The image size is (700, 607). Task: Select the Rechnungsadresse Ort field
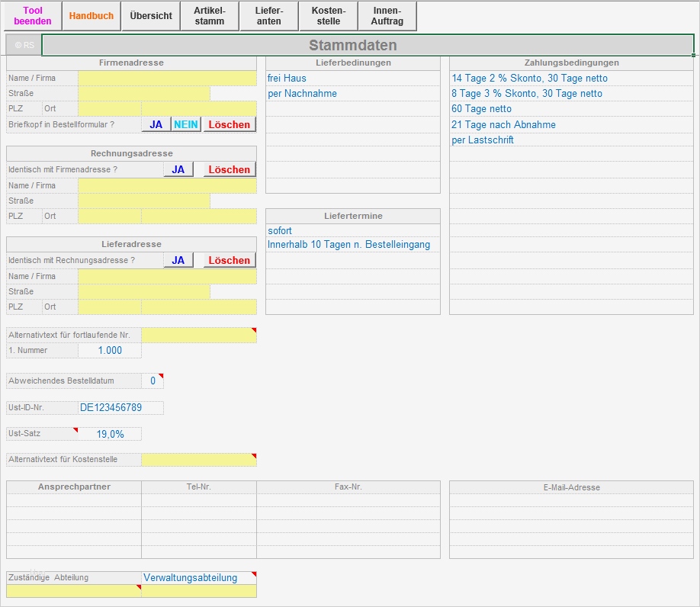tap(199, 216)
